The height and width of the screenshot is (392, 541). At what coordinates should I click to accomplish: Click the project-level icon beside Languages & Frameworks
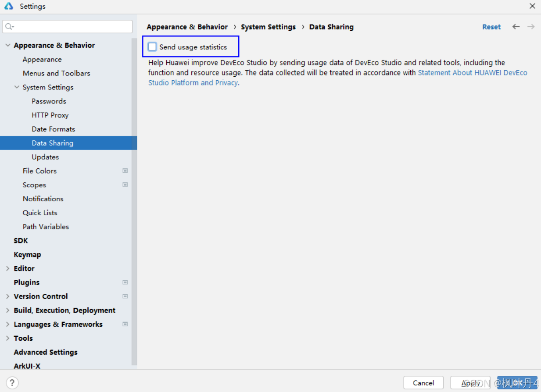click(x=125, y=324)
